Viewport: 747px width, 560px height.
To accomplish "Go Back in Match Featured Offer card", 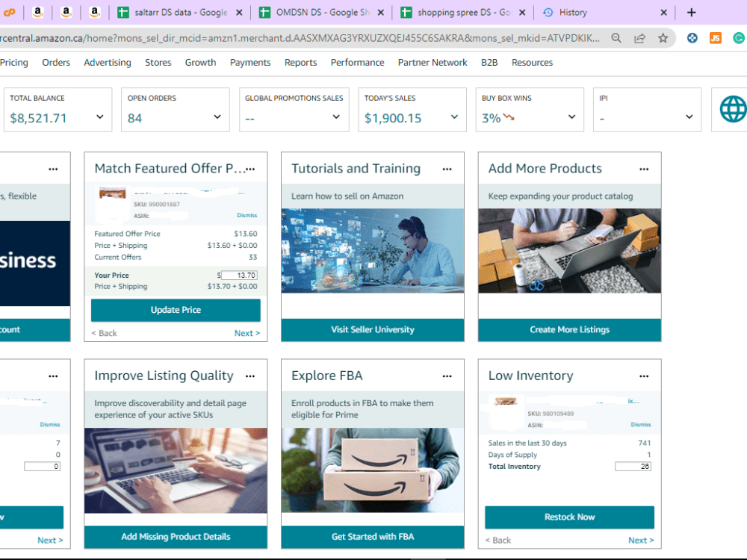I will [x=104, y=333].
